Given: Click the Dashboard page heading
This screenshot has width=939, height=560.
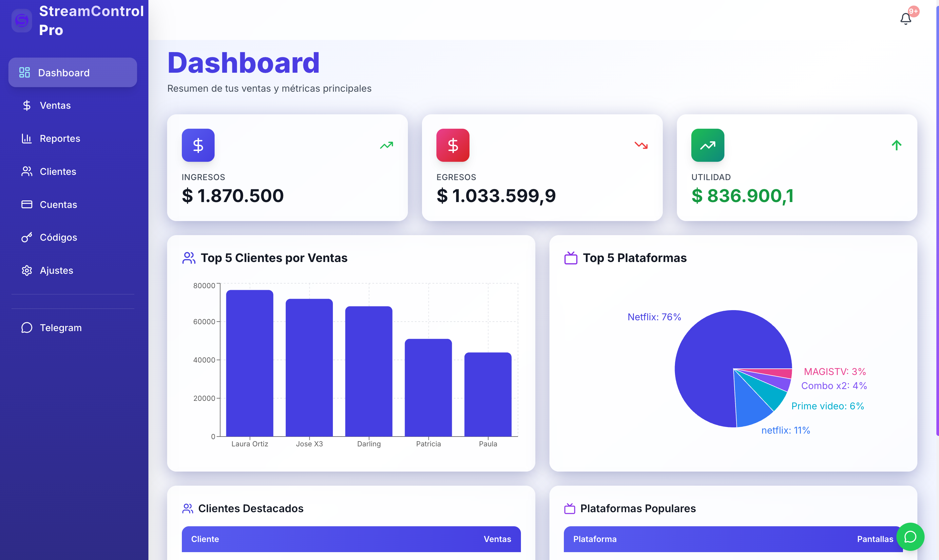Looking at the screenshot, I should [x=243, y=63].
